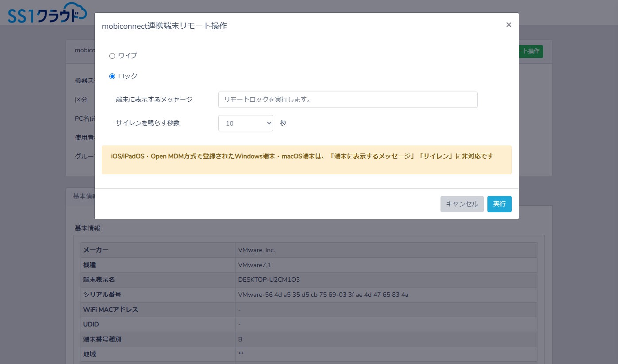Click the green リモート操作 button behind dialog
This screenshot has height=364, width=618.
531,51
